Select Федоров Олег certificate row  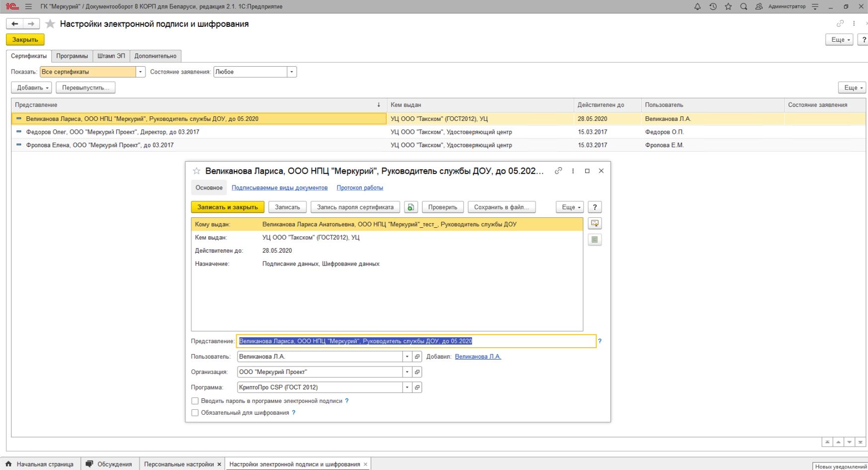pyautogui.click(x=438, y=132)
